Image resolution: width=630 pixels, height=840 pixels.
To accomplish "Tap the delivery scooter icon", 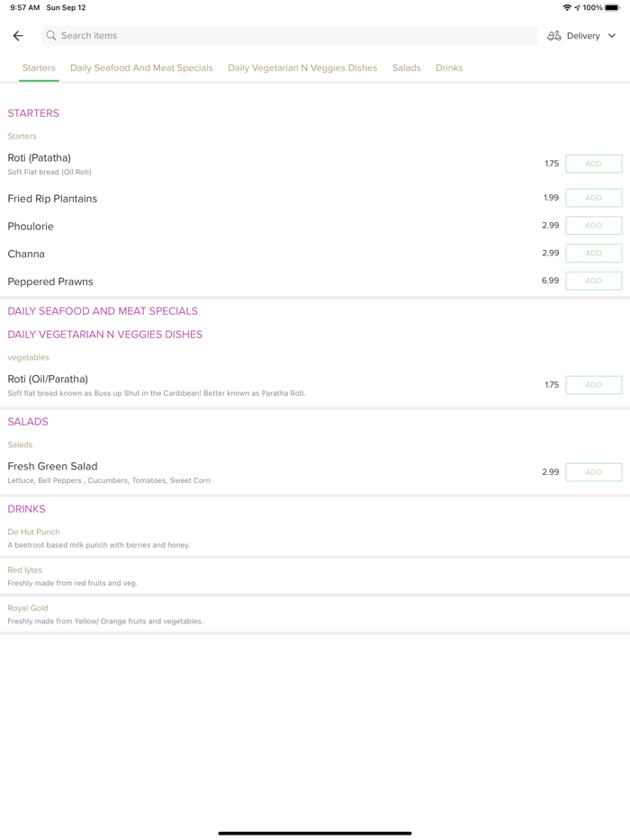I will (554, 36).
